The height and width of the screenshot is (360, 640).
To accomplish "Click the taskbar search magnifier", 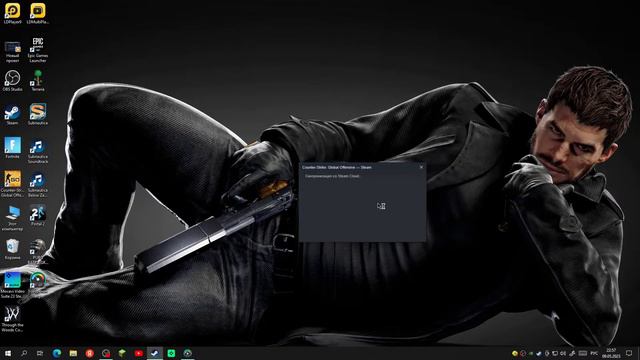I will point(24,353).
